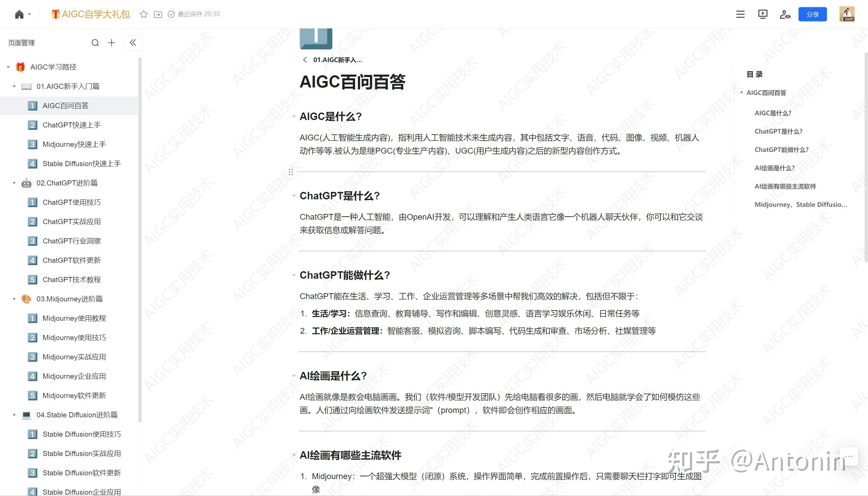Star the AIGC自学大礼包 document
This screenshot has width=868, height=496.
tap(143, 14)
